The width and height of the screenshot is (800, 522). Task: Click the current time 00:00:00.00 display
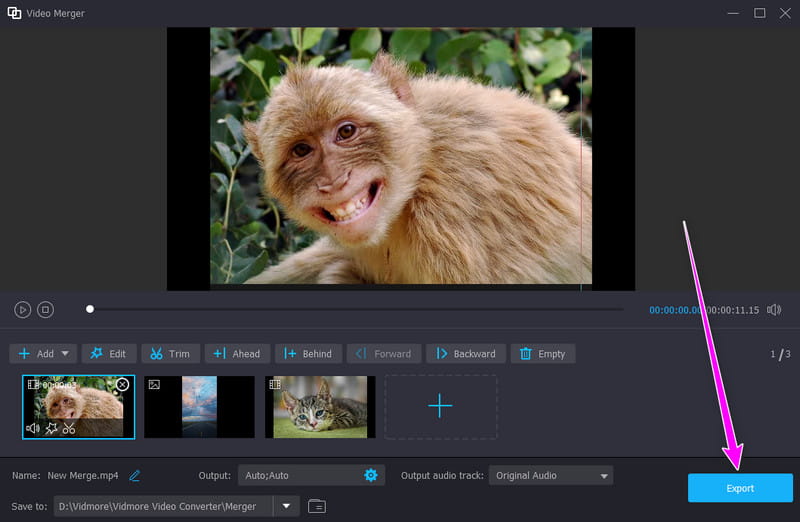(675, 310)
